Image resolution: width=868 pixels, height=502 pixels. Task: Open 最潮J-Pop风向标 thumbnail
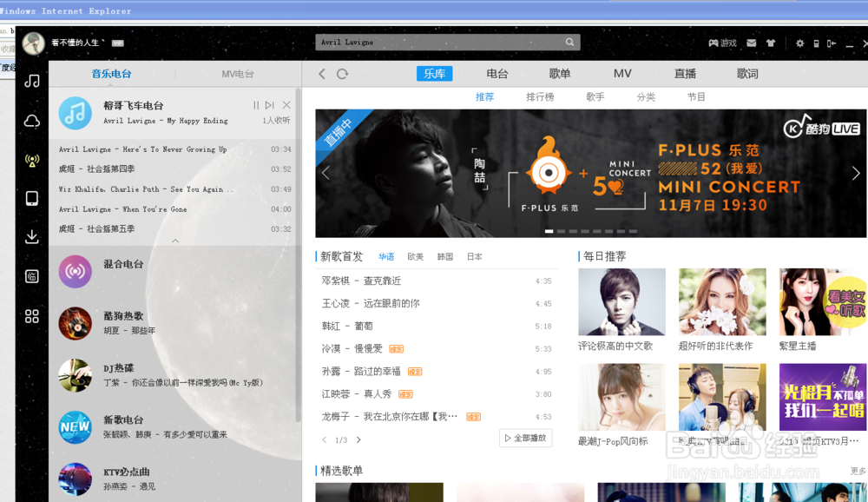621,397
